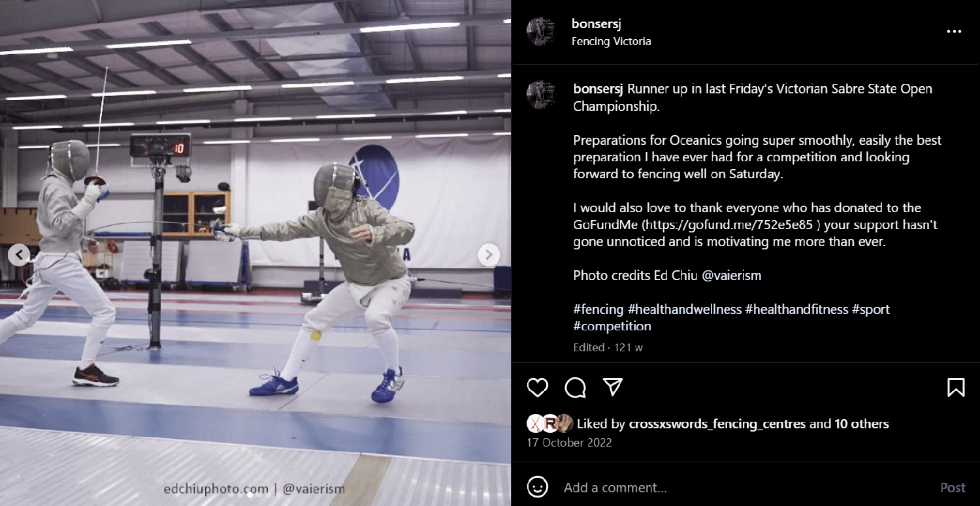980x506 pixels.
Task: Select the #fencing hashtag
Action: [x=598, y=309]
